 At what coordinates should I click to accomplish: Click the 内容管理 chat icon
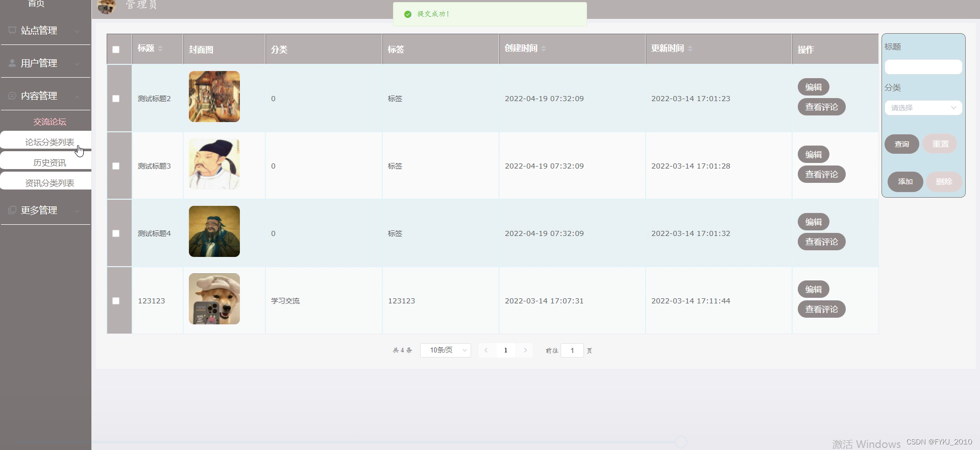click(x=12, y=96)
